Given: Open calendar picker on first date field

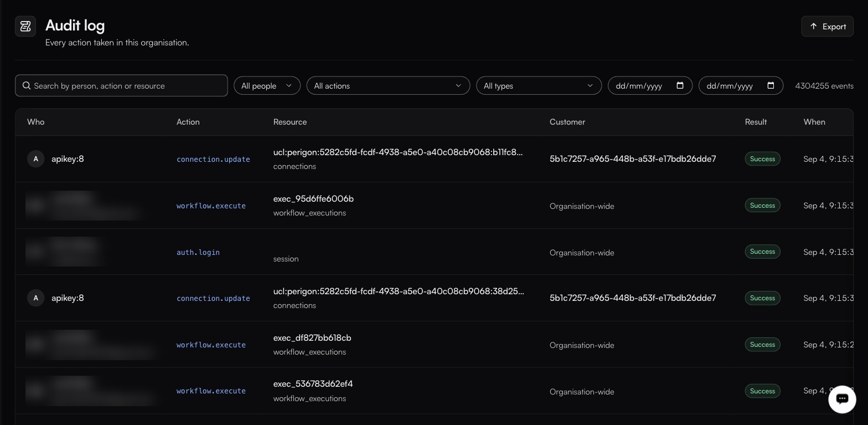Looking at the screenshot, I should coord(680,85).
